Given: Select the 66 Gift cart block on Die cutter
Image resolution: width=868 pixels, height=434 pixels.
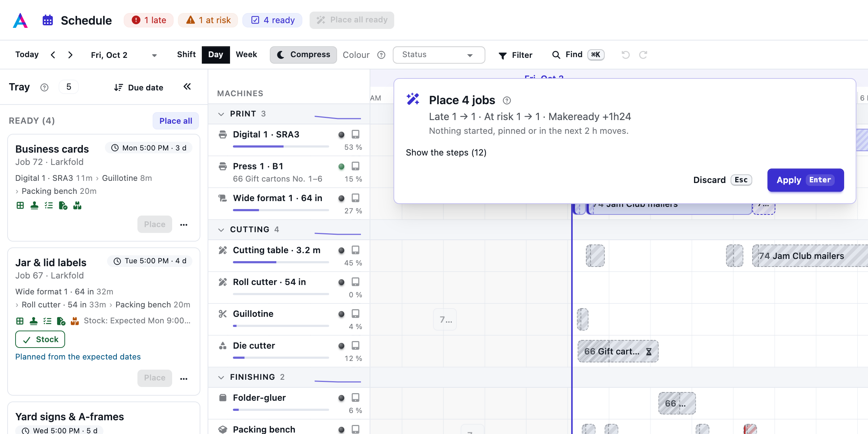Looking at the screenshot, I should (x=618, y=352).
